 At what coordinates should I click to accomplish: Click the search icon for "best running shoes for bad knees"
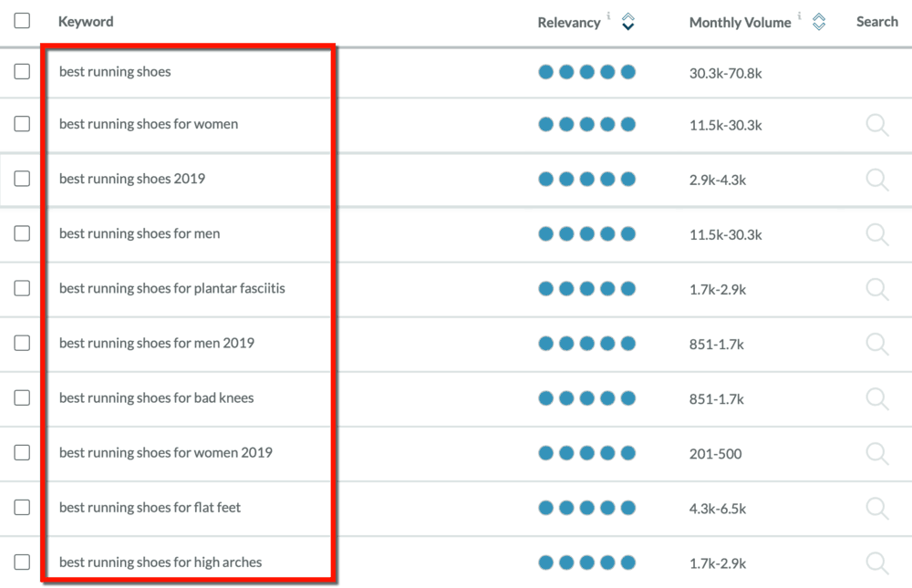[877, 398]
